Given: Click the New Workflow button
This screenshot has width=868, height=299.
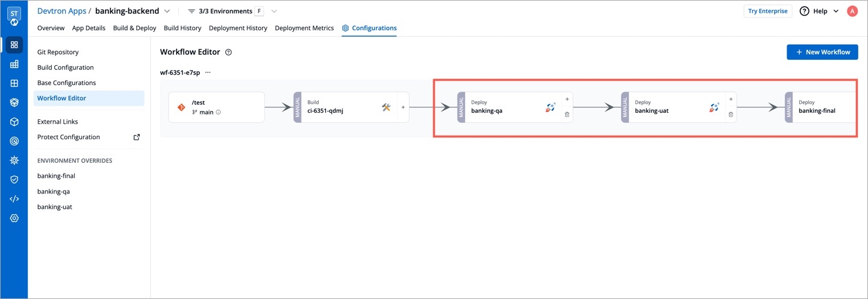Looking at the screenshot, I should [x=822, y=52].
